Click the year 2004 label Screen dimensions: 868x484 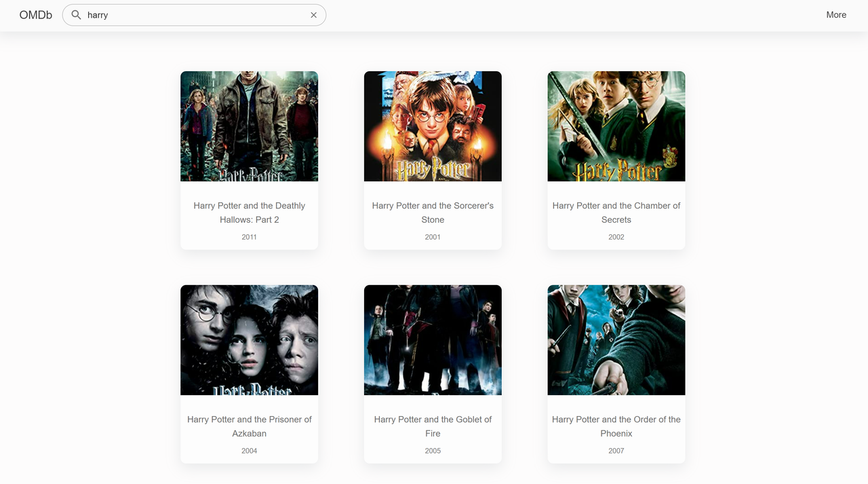click(x=249, y=451)
